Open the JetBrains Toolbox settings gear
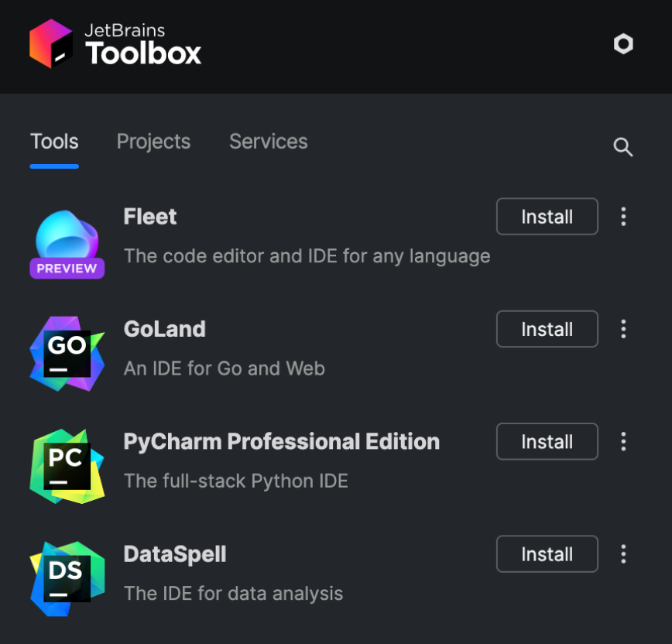Image resolution: width=672 pixels, height=644 pixels. [x=623, y=44]
